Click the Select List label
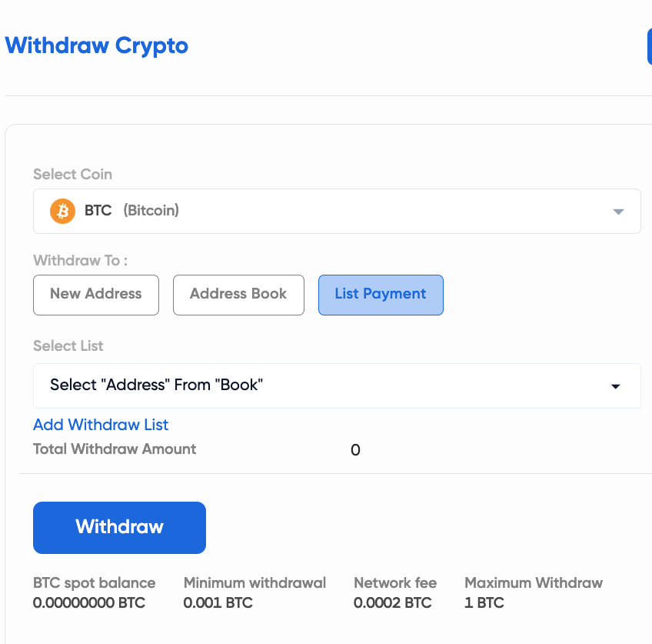Screen dimensions: 652x644 (x=68, y=346)
